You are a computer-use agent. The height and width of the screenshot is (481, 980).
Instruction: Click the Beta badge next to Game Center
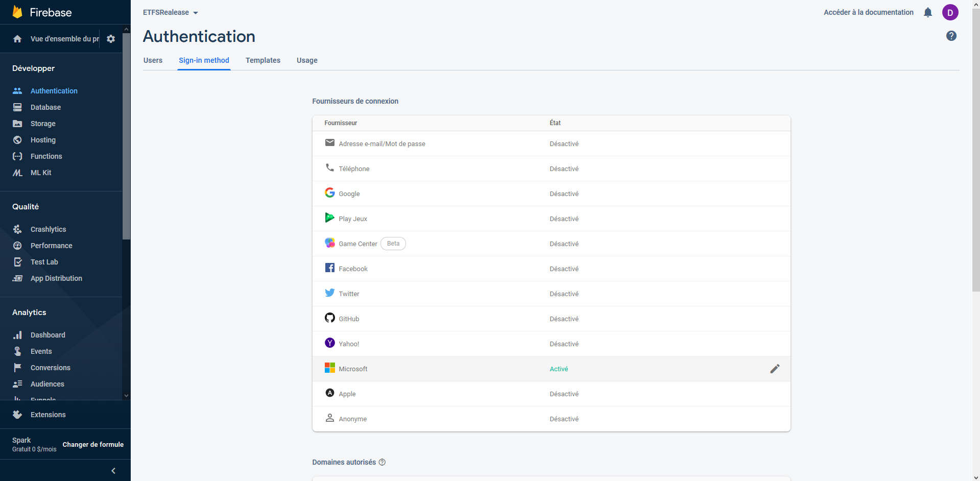[393, 244]
